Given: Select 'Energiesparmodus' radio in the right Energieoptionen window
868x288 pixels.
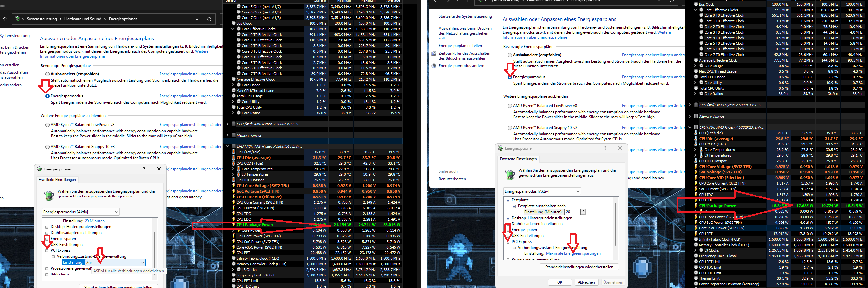Looking at the screenshot, I should (x=510, y=77).
